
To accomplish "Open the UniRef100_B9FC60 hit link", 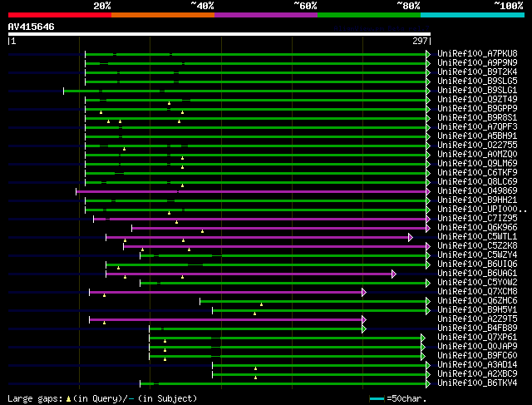I will click(x=477, y=356).
